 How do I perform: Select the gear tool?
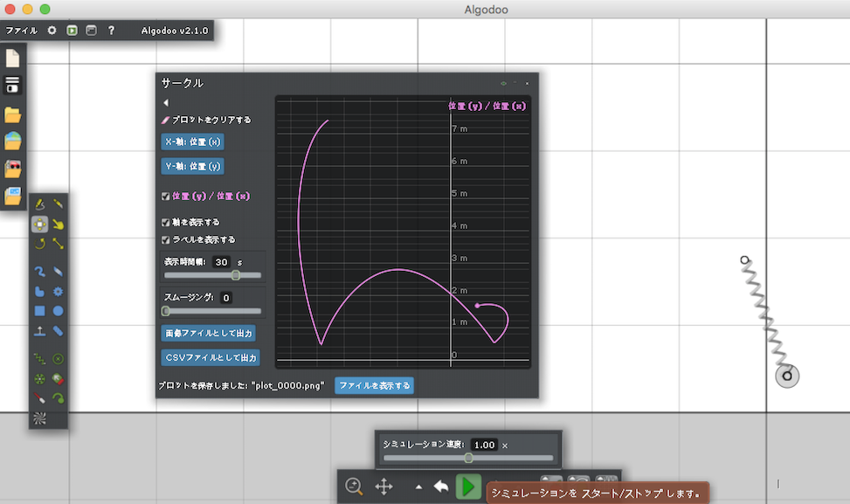(x=58, y=291)
